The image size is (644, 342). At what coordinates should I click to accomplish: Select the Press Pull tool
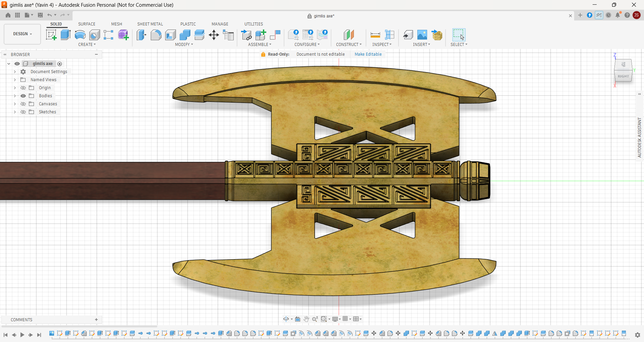(141, 35)
